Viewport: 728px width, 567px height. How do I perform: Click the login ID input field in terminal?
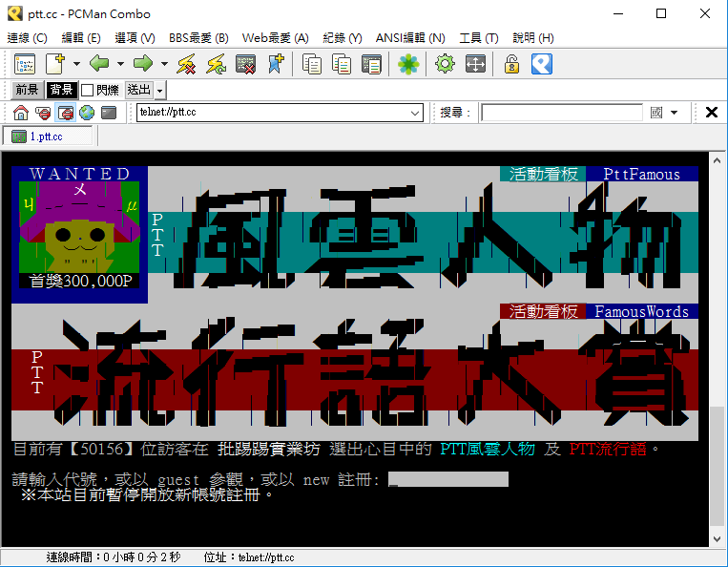click(x=448, y=479)
